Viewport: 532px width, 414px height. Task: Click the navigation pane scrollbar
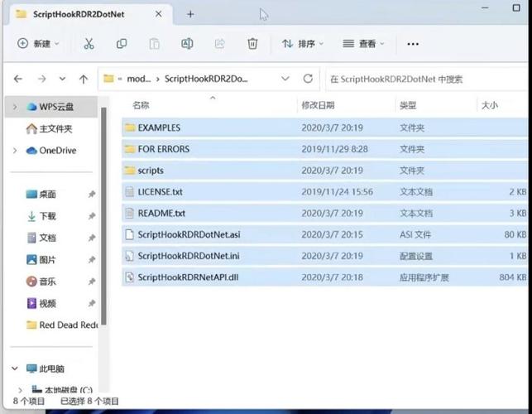coord(103,215)
